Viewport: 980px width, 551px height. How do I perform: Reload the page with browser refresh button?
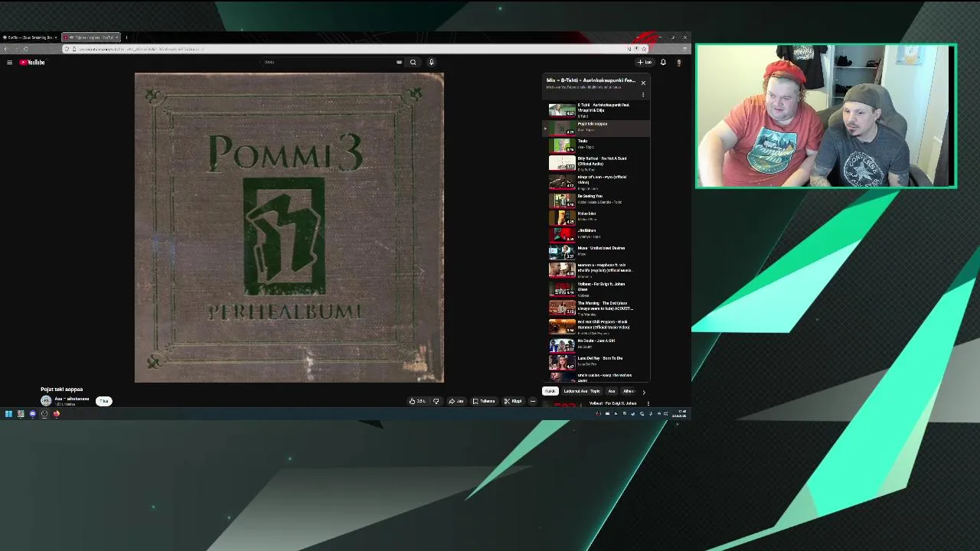25,49
